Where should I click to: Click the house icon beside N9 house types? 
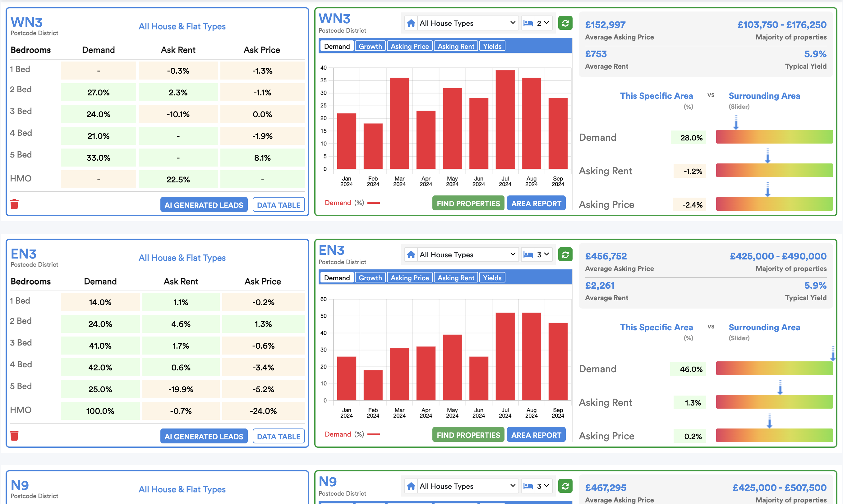point(411,486)
